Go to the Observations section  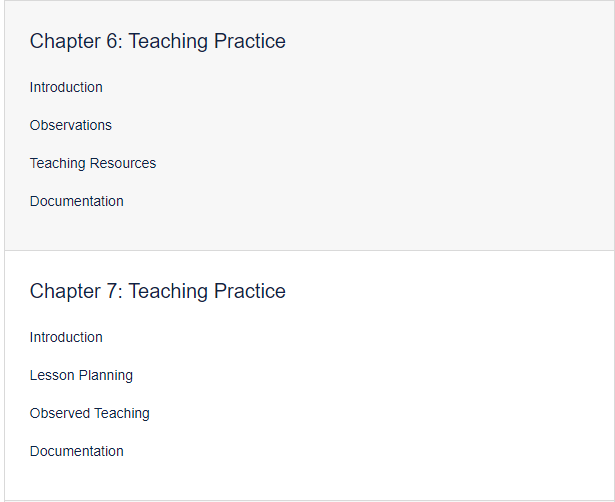click(71, 125)
